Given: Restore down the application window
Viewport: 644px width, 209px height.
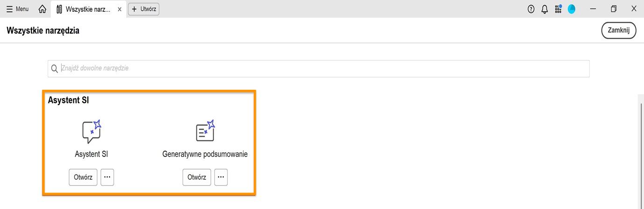Looking at the screenshot, I should [614, 9].
